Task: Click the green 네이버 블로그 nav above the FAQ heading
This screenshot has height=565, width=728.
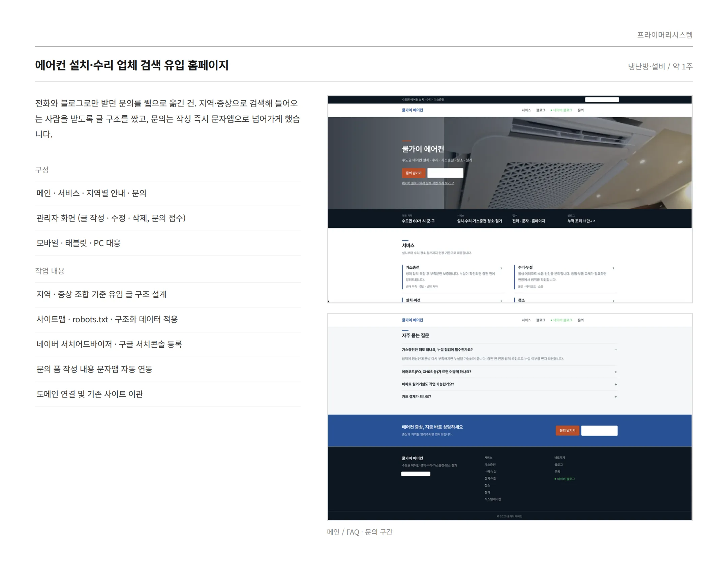Action: click(561, 320)
